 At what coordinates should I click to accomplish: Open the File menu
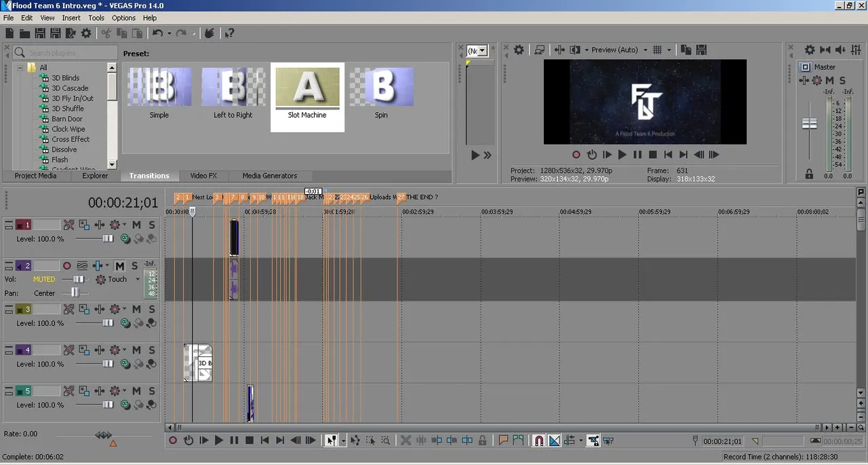coord(8,18)
